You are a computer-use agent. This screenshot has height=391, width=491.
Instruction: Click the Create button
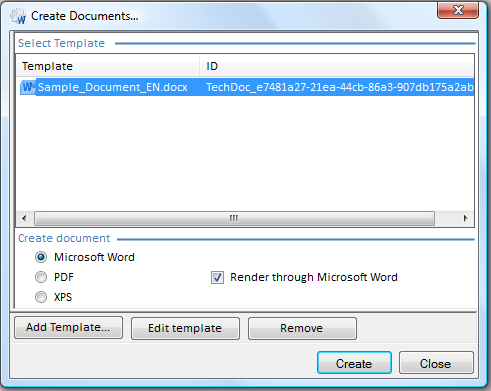pyautogui.click(x=354, y=363)
